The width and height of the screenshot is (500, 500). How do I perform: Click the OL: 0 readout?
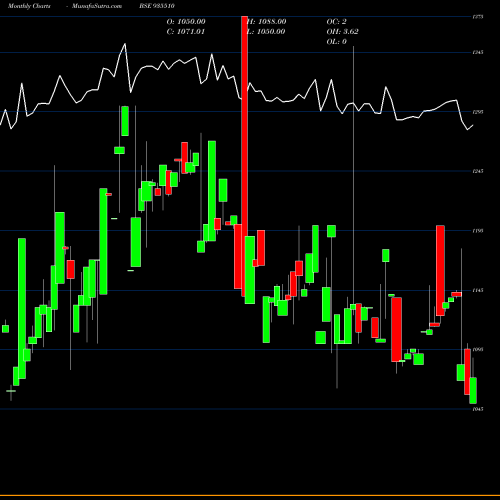[x=336, y=41]
